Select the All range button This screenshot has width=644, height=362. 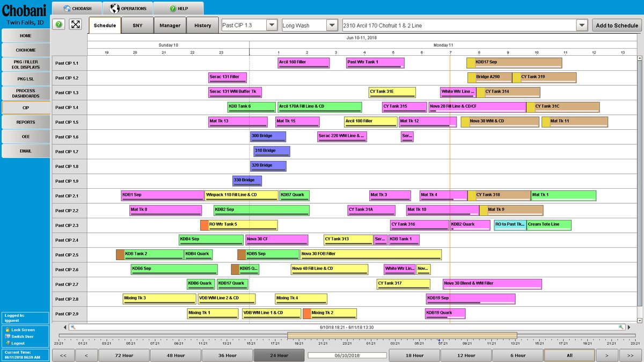click(x=569, y=355)
